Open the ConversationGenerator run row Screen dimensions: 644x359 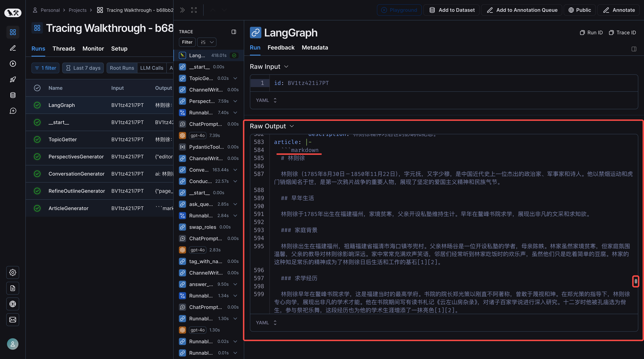pyautogui.click(x=99, y=174)
